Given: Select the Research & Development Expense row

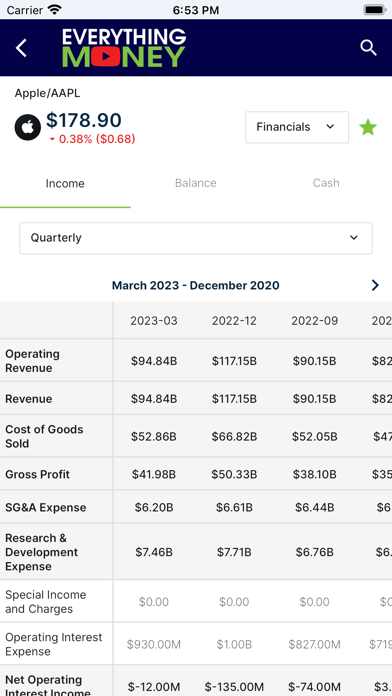Looking at the screenshot, I should [196, 552].
